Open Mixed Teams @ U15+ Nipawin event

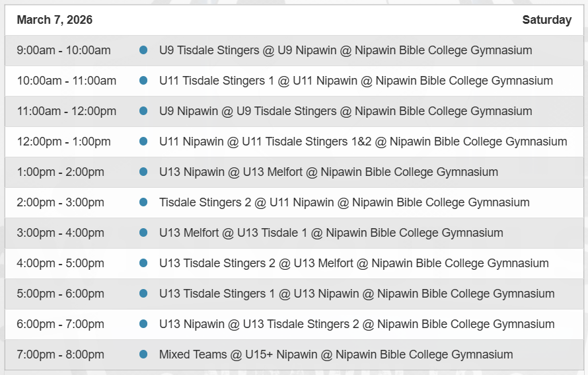pos(336,354)
